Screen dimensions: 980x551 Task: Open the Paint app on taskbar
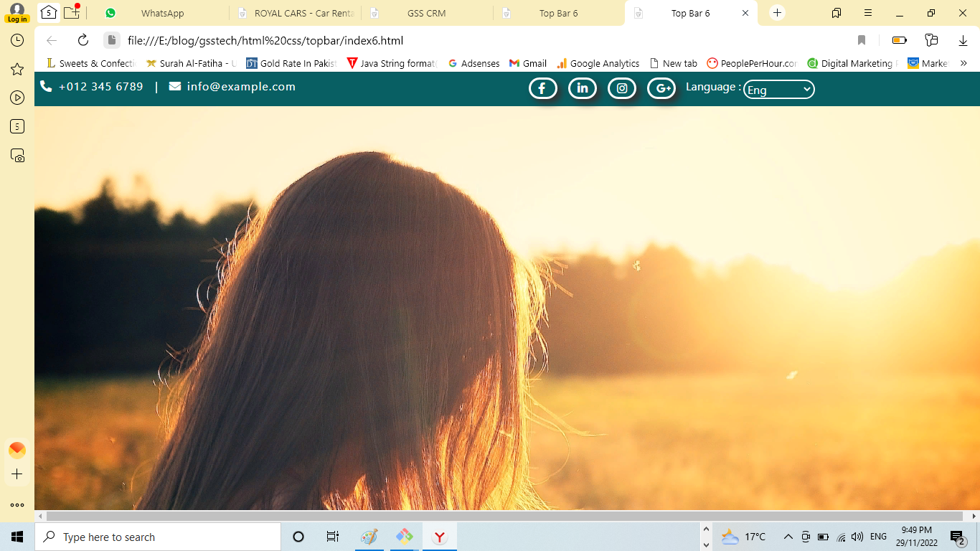click(x=369, y=537)
